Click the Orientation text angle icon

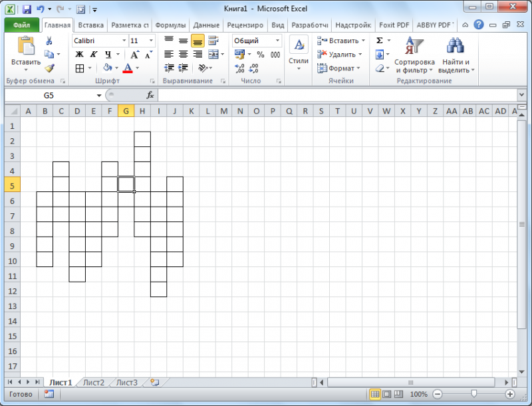tap(203, 68)
